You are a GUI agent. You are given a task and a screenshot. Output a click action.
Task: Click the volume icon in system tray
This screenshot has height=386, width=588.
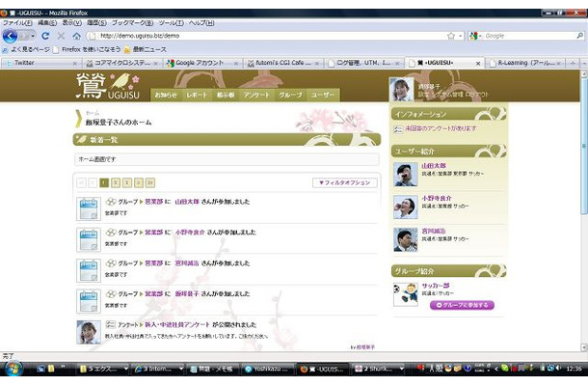point(558,368)
